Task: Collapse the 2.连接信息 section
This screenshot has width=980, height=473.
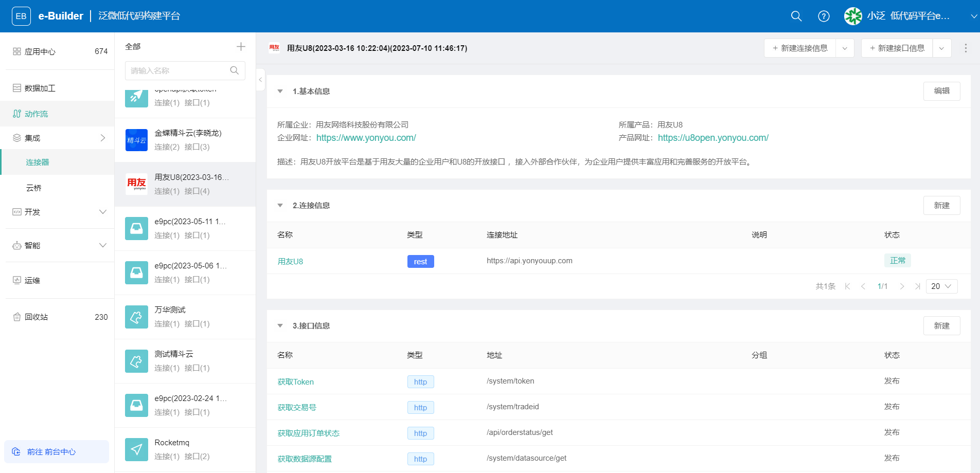Action: tap(280, 206)
